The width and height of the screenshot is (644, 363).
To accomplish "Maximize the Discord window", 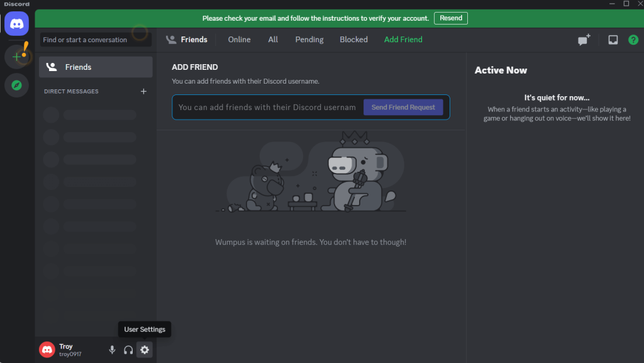I will tap(626, 4).
